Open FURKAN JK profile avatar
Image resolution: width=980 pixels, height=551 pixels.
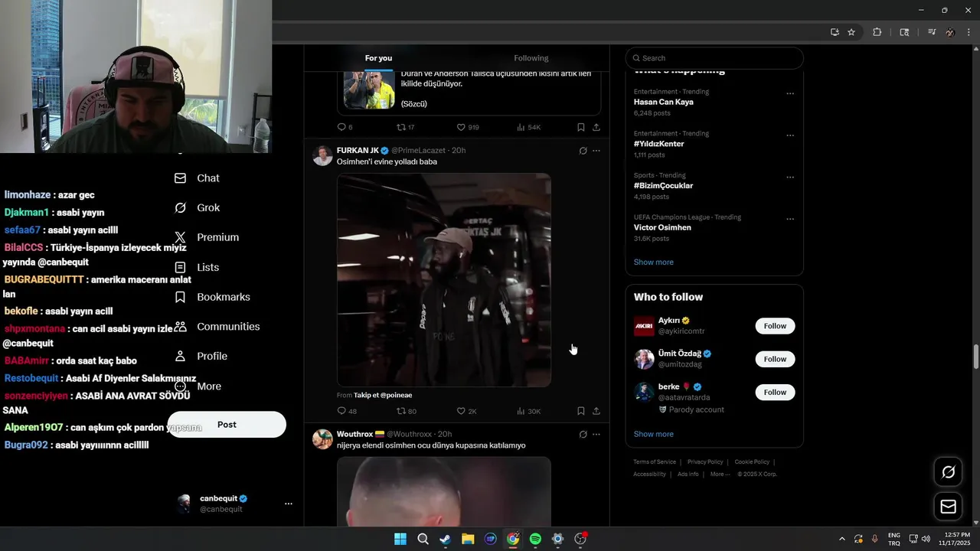tap(323, 155)
